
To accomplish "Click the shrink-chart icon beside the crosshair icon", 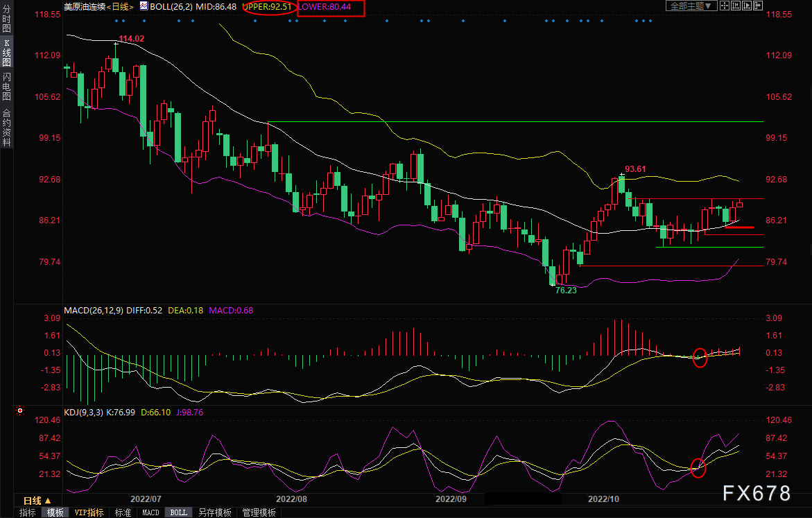I will pos(736,6).
